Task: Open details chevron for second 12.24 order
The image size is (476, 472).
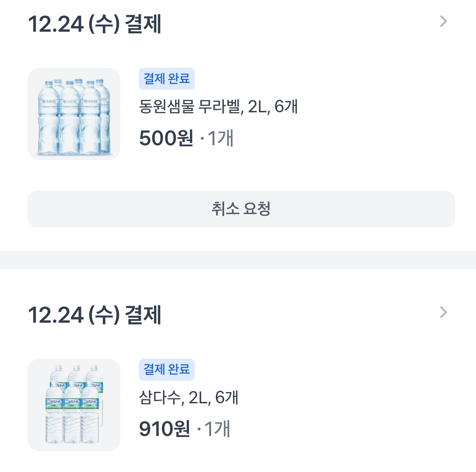Action: pyautogui.click(x=443, y=312)
